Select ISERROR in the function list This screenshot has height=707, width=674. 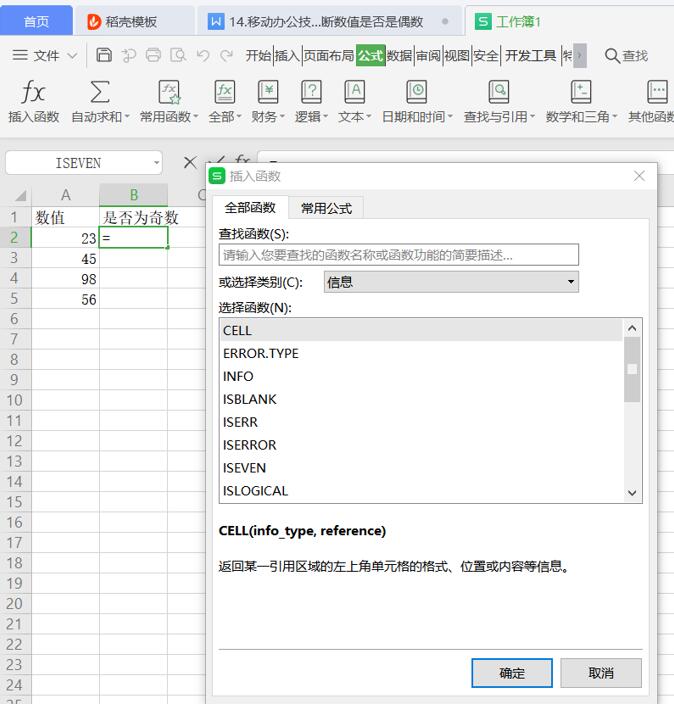tap(421, 445)
